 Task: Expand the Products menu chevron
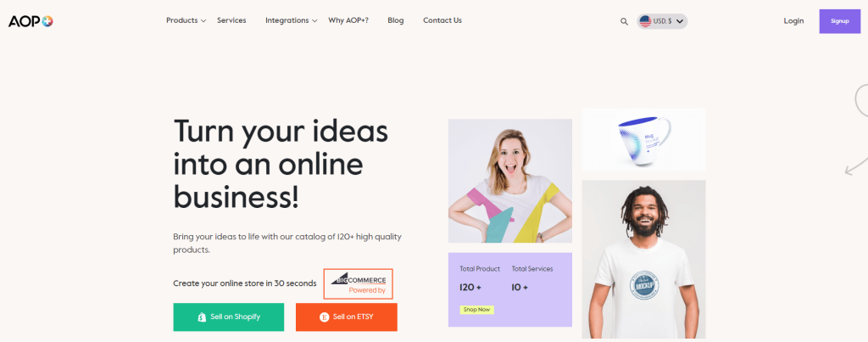point(203,21)
